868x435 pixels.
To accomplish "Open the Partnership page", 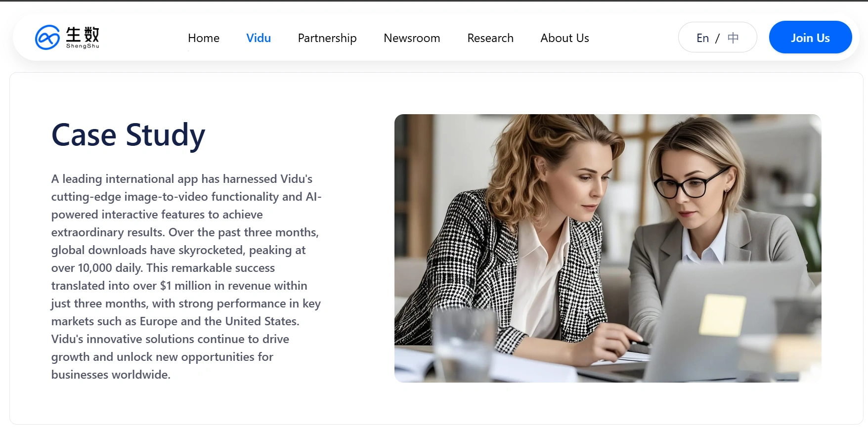I will (327, 38).
